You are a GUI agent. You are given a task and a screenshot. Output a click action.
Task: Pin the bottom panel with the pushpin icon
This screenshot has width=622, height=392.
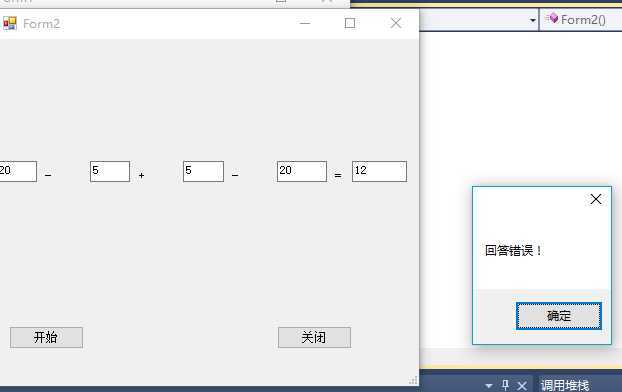coord(505,385)
